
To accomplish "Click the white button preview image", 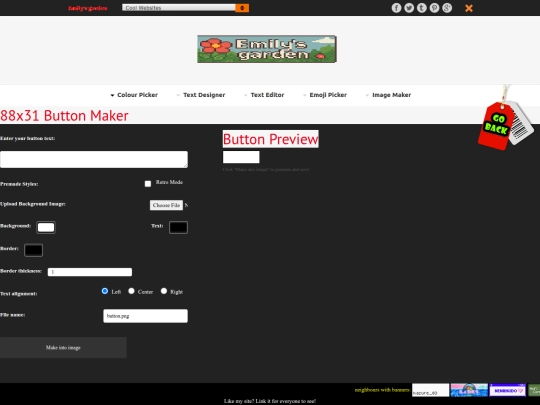I will (241, 157).
